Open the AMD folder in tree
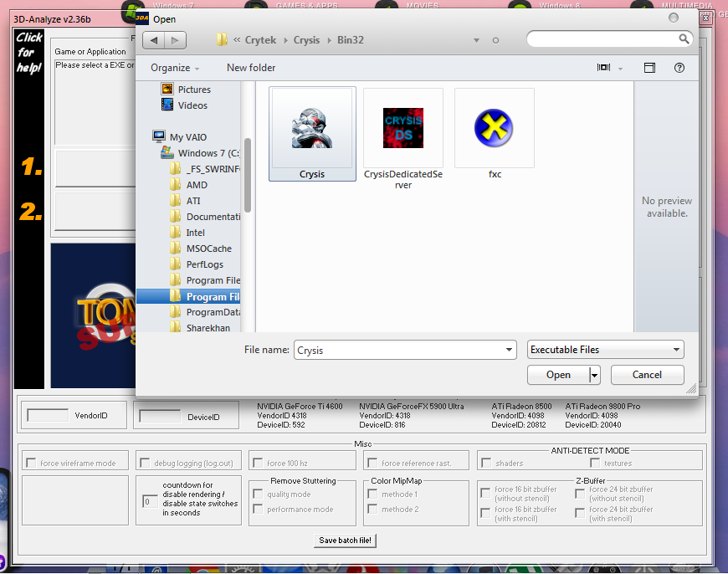The width and height of the screenshot is (728, 574). pos(188,185)
